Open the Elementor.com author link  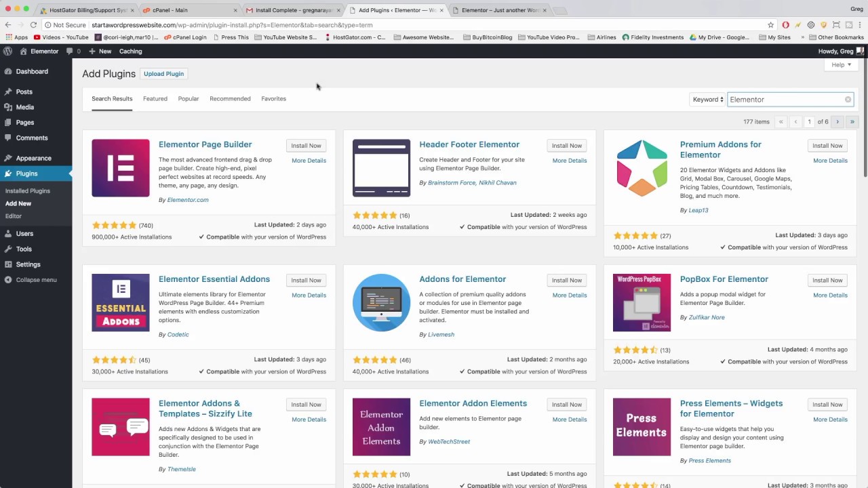click(188, 201)
